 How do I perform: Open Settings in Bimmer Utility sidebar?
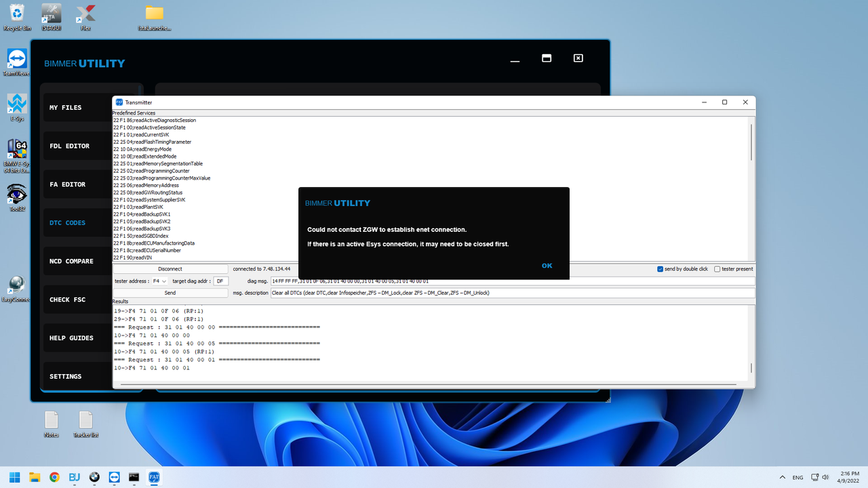point(77,376)
